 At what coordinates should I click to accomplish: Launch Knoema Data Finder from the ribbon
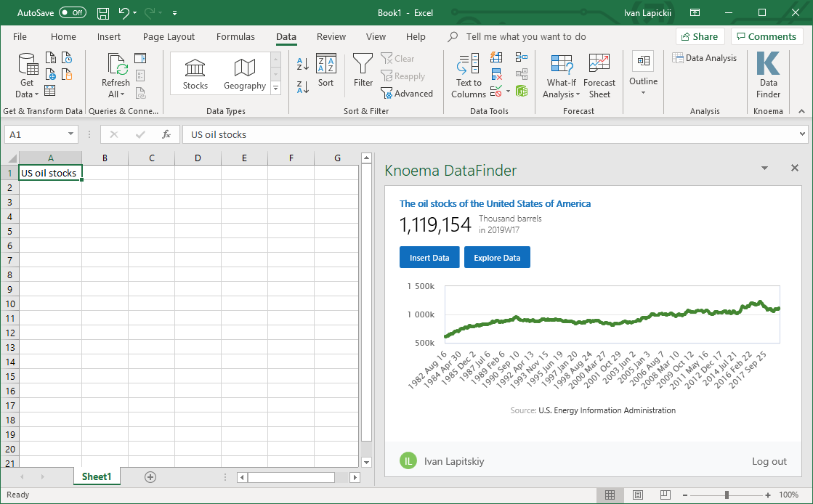pos(768,76)
